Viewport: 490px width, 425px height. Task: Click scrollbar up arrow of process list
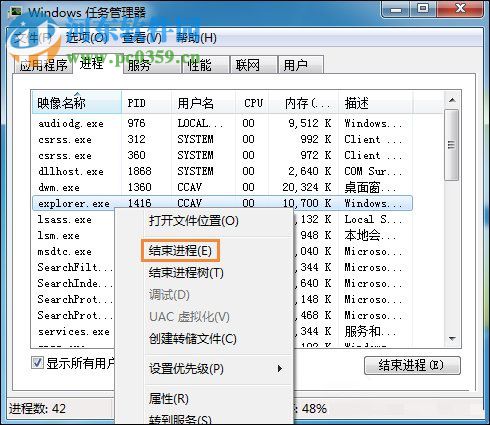[x=452, y=100]
